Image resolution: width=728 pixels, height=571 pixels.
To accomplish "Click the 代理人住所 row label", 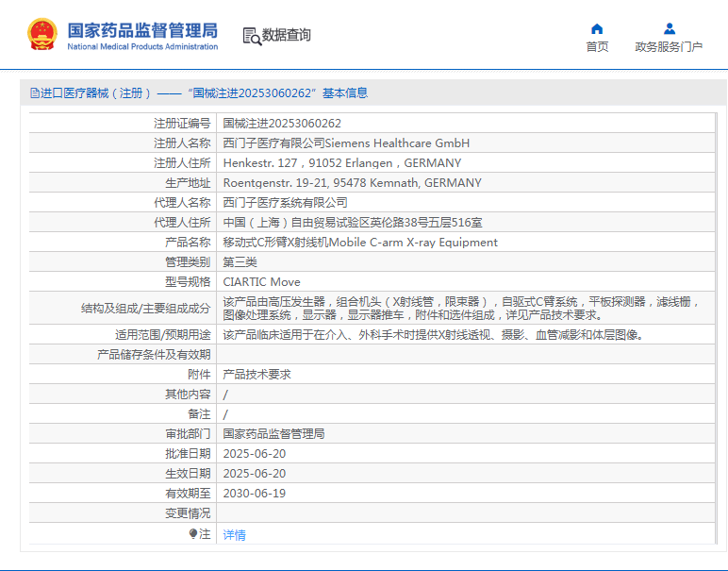I will point(182,222).
